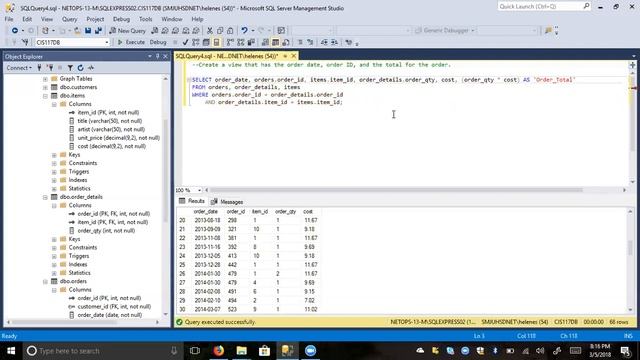The height and width of the screenshot is (360, 640).
Task: Pin the Object Explorer panel (auto hide)
Action: click(158, 56)
